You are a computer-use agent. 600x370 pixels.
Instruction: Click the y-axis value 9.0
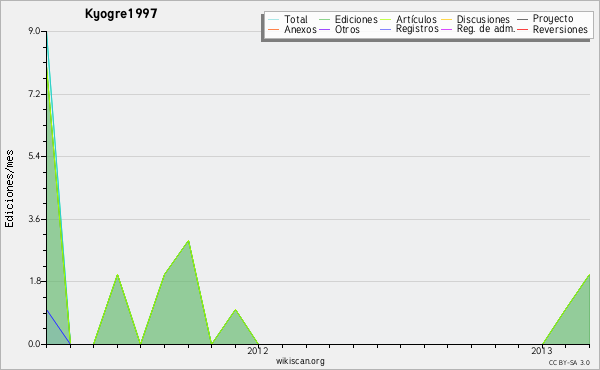34,31
